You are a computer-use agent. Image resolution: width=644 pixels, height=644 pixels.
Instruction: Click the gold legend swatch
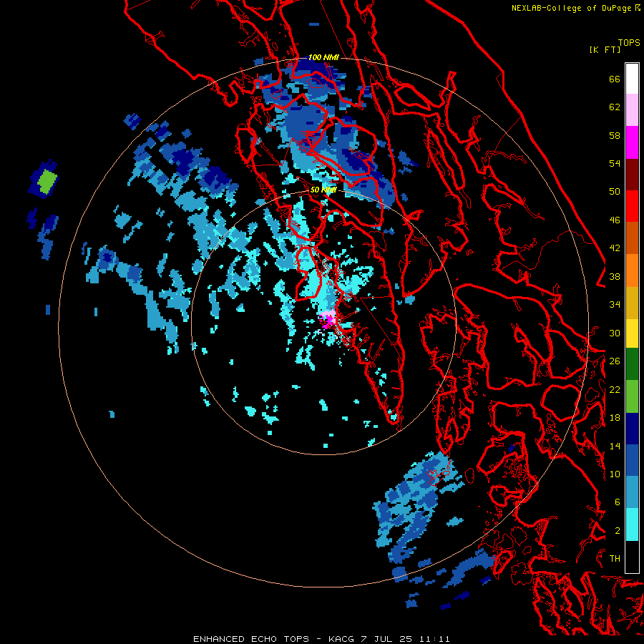pyautogui.click(x=632, y=303)
